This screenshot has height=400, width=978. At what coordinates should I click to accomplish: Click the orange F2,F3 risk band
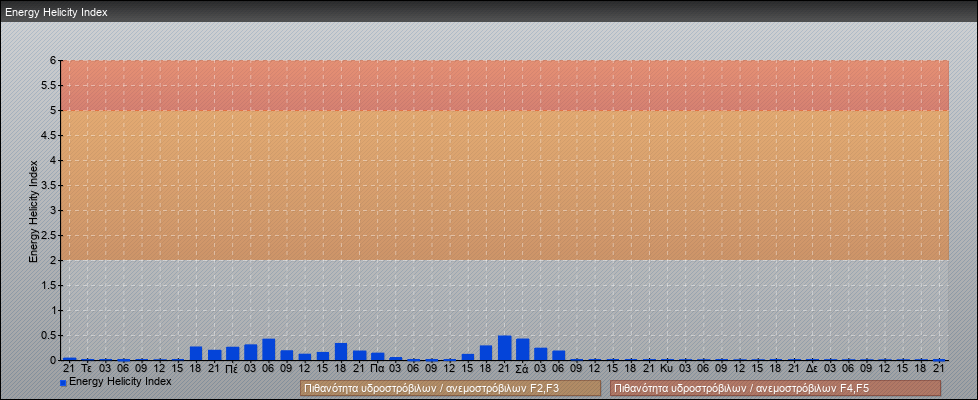pos(505,185)
